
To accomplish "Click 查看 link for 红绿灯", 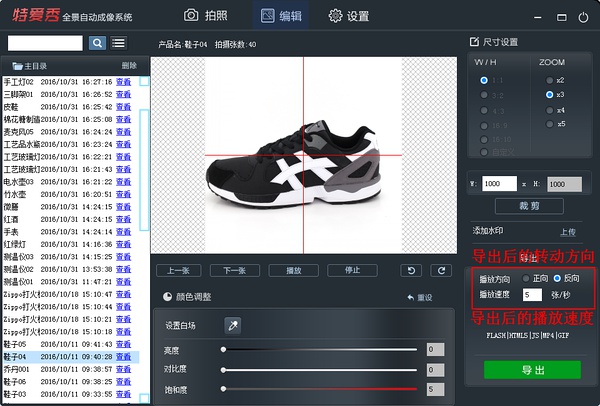I will point(124,244).
